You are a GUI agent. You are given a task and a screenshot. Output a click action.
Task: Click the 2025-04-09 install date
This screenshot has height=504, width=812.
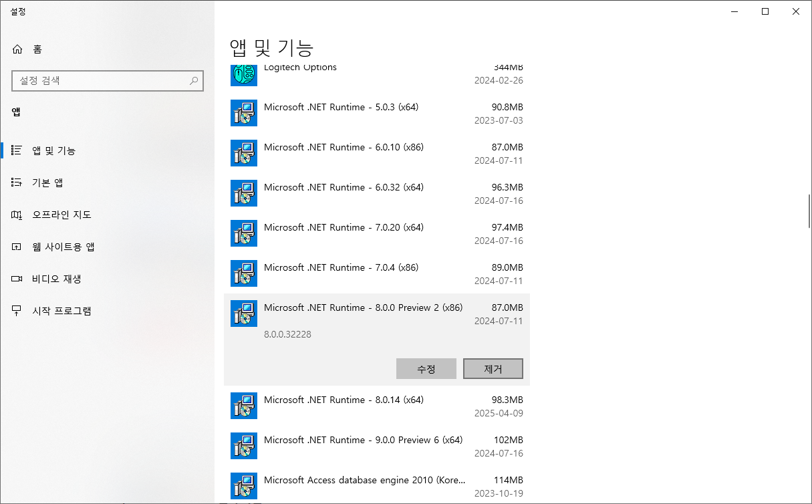pyautogui.click(x=499, y=413)
